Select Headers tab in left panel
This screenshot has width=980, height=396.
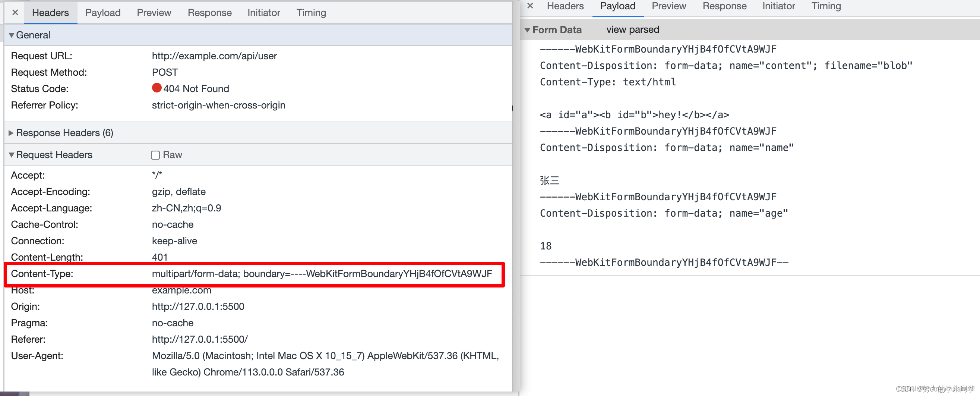pyautogui.click(x=50, y=13)
